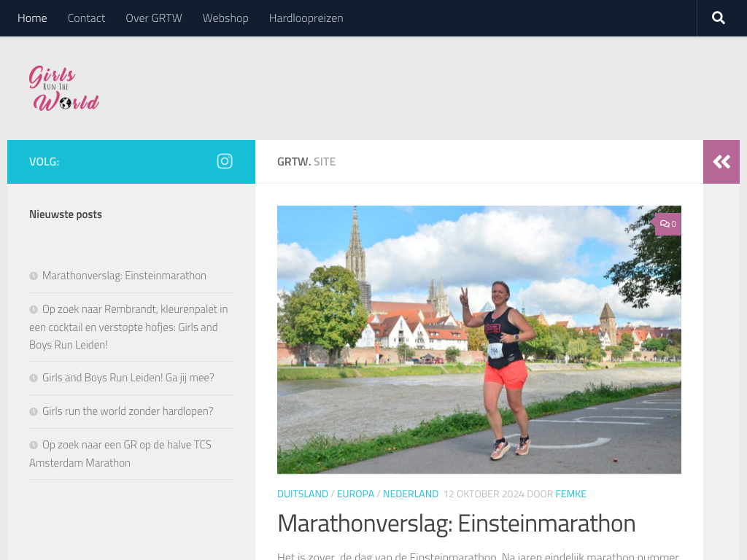Expand the sidebar with double chevron button
The image size is (747, 560).
721,162
